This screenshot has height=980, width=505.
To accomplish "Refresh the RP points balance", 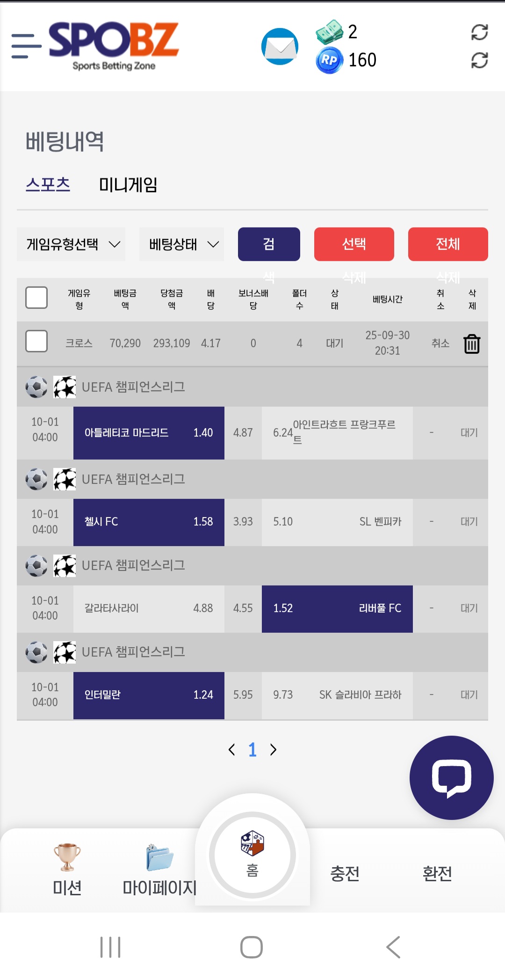I will (x=479, y=60).
